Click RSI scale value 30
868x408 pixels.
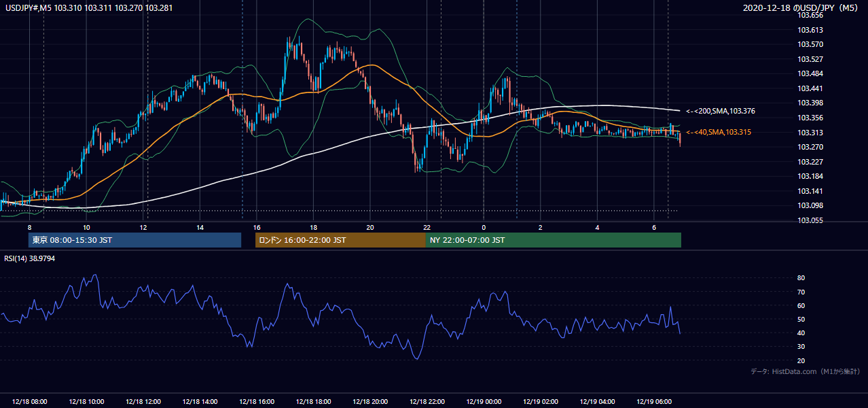[x=801, y=347]
